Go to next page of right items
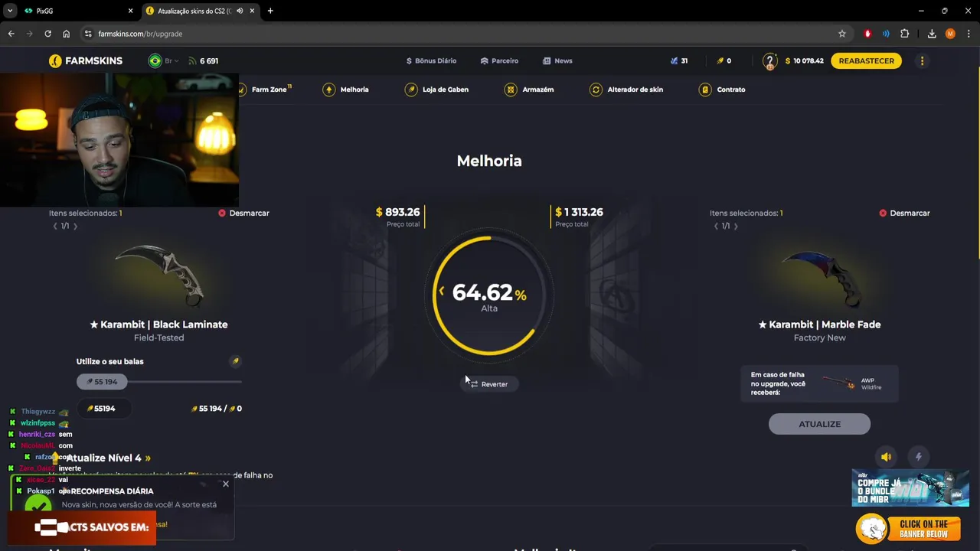980x551 pixels. [736, 227]
